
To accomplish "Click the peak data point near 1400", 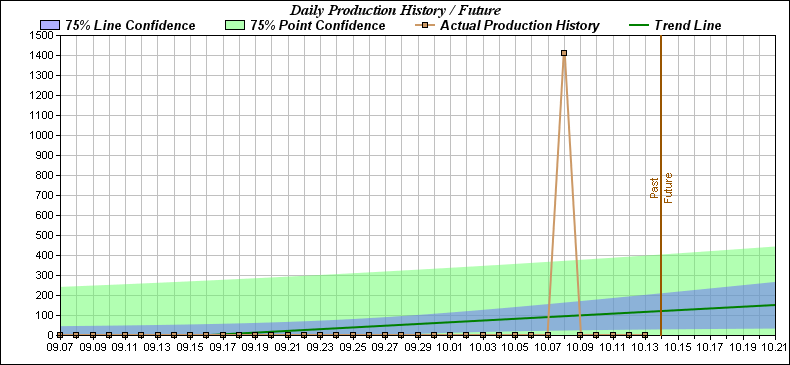I will pos(564,53).
